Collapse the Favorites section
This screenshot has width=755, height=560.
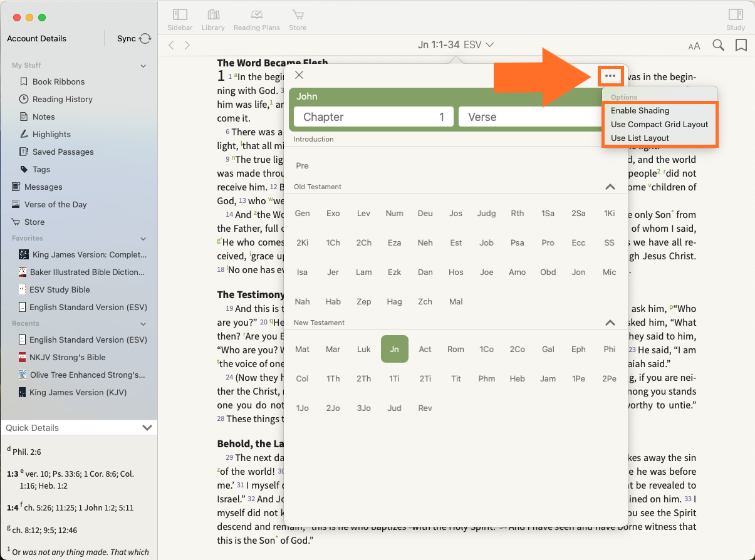coord(143,238)
